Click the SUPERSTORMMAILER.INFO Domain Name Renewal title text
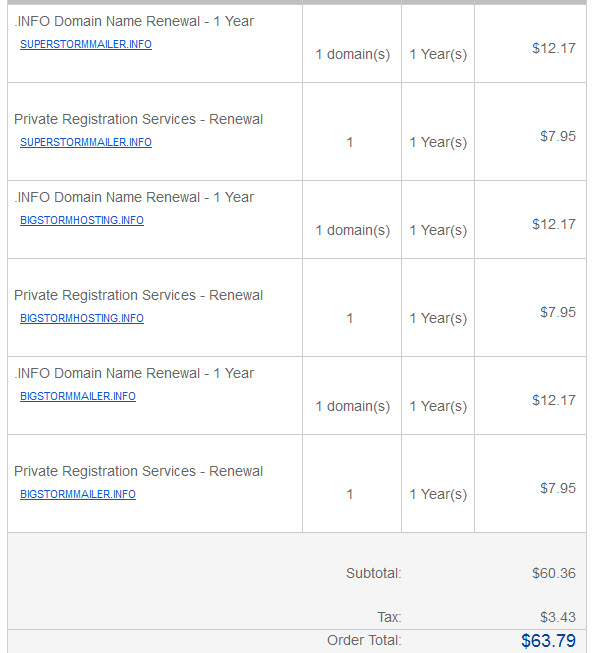The image size is (596, 653). click(134, 21)
